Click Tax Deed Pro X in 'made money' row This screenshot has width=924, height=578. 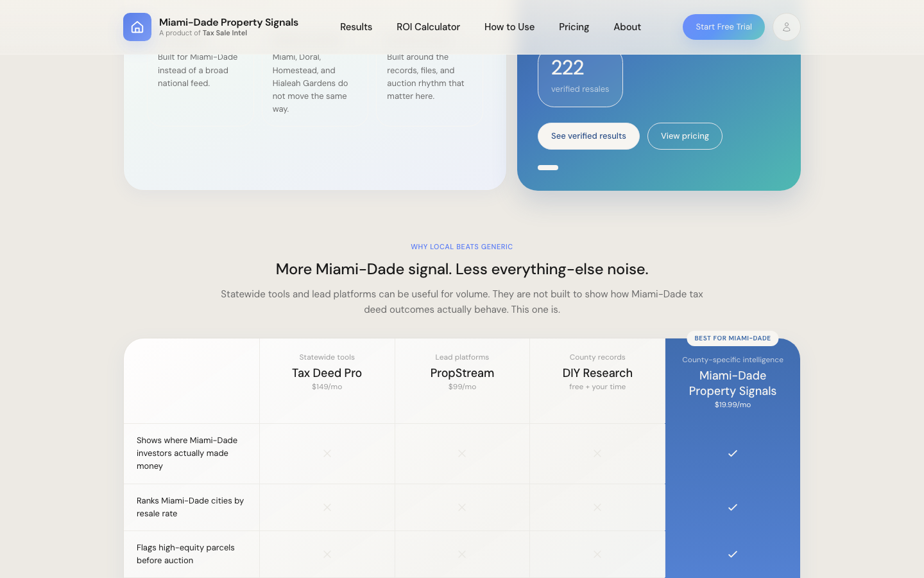click(x=327, y=453)
